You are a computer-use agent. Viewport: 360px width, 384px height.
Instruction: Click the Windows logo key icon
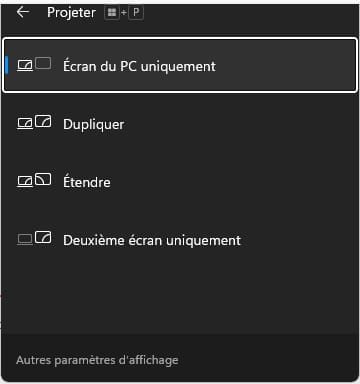(x=112, y=13)
